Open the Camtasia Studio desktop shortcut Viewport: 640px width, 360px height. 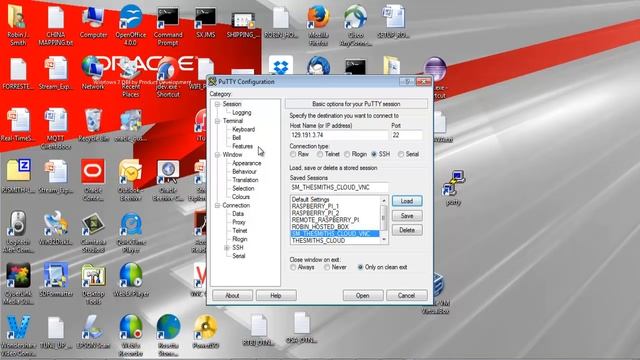point(93,231)
